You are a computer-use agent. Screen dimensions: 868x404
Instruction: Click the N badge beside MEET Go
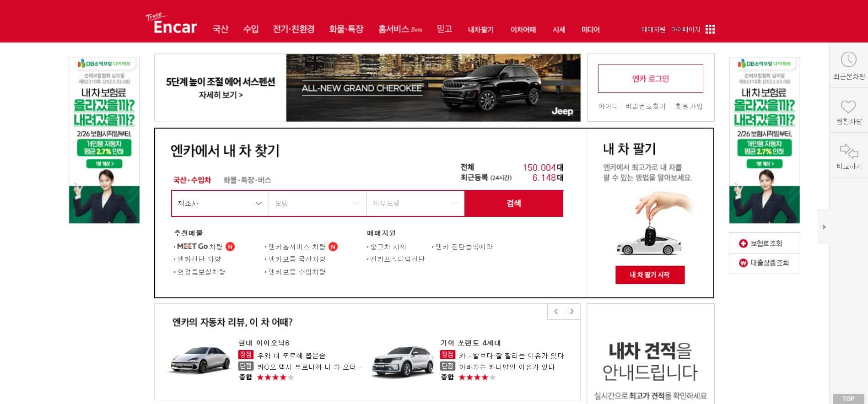(230, 247)
